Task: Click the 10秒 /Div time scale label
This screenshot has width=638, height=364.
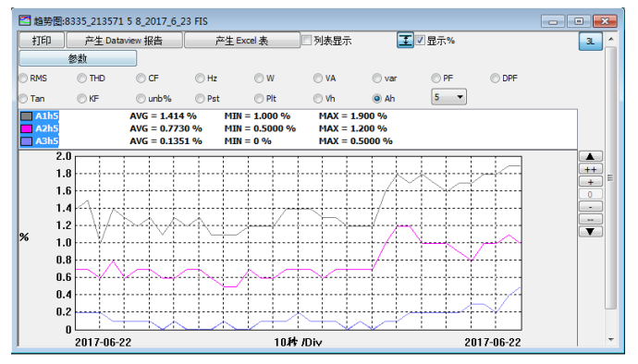Action: (298, 342)
